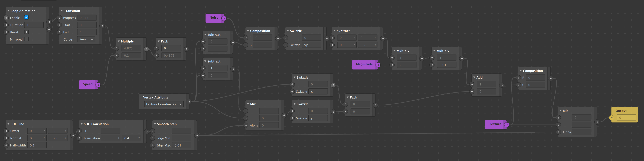This screenshot has height=161, width=644.
Task: Click the Smooth Step output port
Action: click(x=197, y=135)
